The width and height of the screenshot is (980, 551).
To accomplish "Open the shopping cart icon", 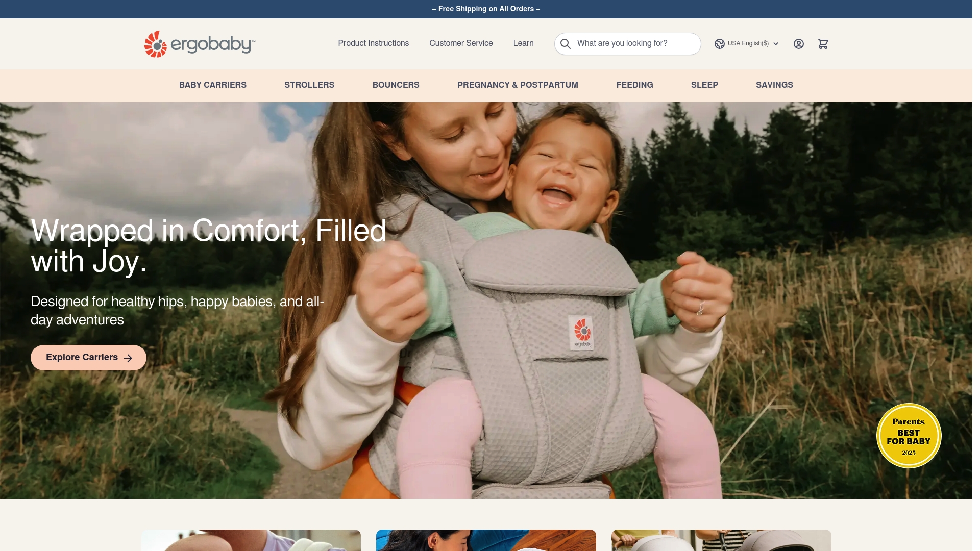I will pos(823,44).
